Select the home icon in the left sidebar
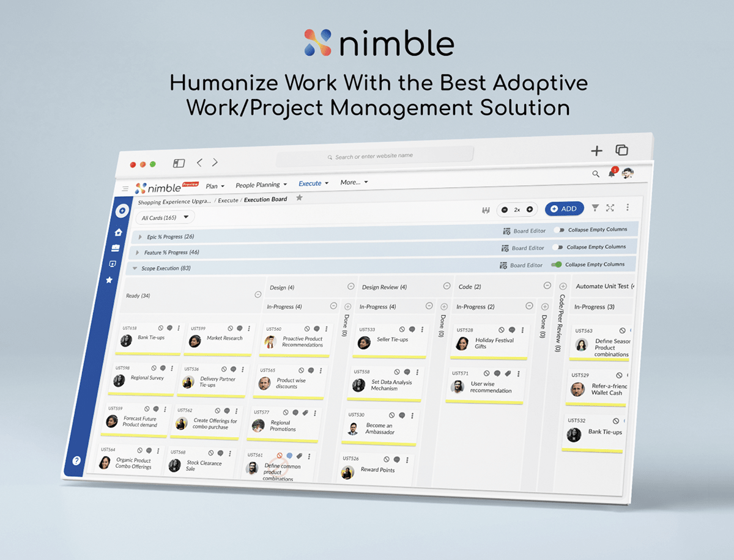 click(117, 233)
